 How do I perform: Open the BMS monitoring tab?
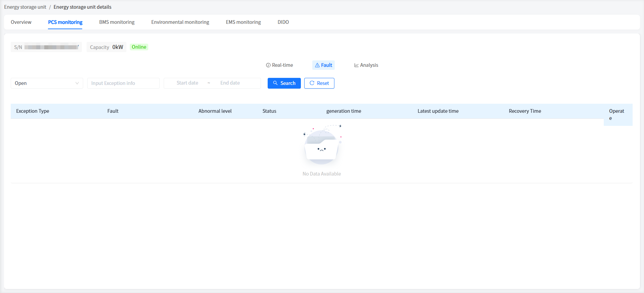[x=117, y=22]
